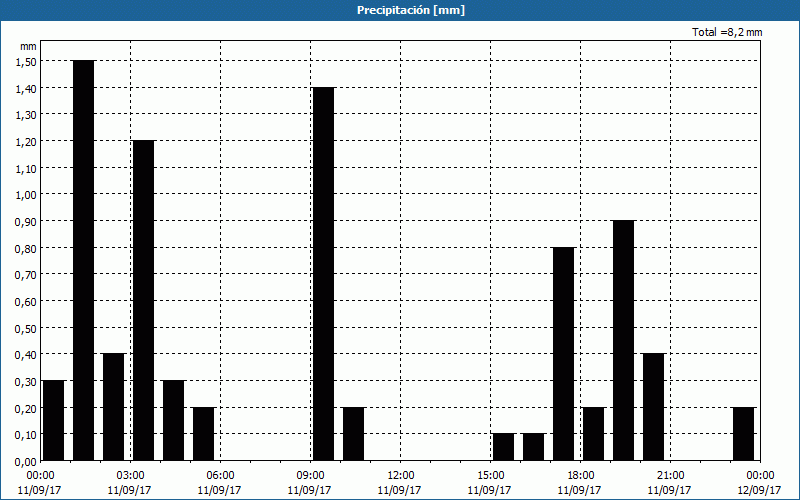
Task: Click the 0,40 mm bar before 21:00
Action: (x=654, y=407)
